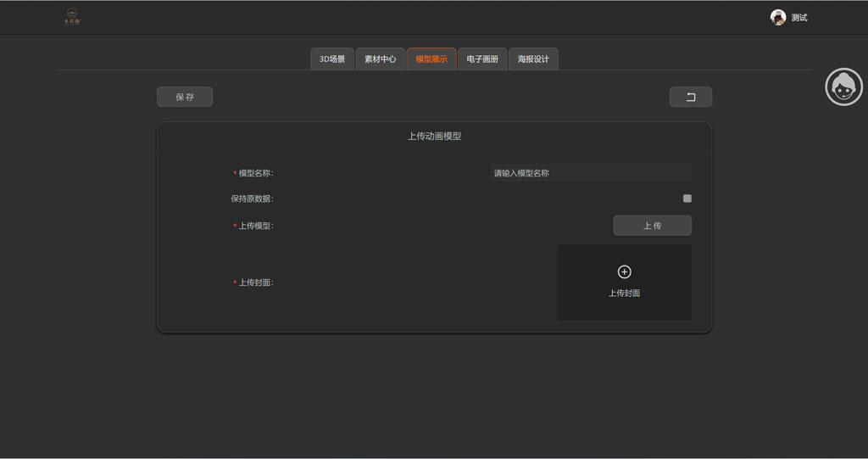Click the 上传动画模型 panel title
This screenshot has height=459, width=868.
click(x=435, y=137)
